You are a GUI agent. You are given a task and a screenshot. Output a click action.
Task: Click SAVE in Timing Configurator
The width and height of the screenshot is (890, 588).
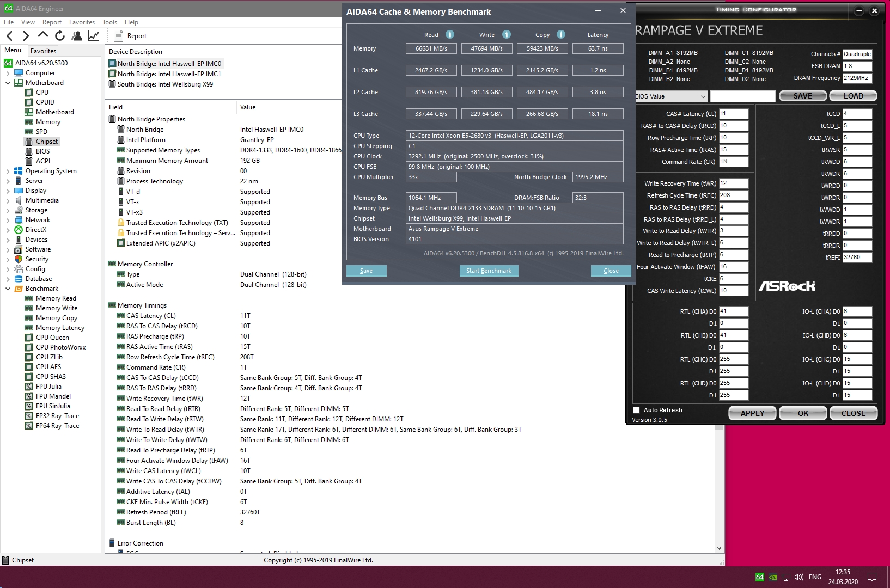(x=803, y=96)
